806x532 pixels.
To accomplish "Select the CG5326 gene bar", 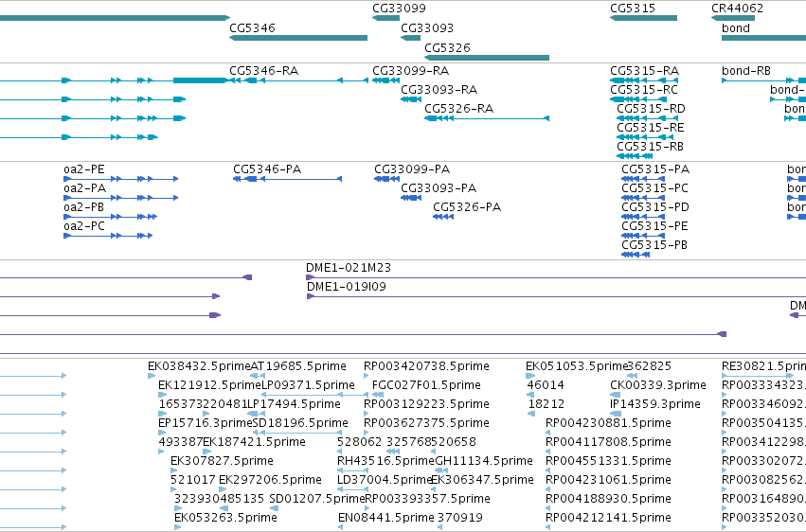I will tap(487, 58).
